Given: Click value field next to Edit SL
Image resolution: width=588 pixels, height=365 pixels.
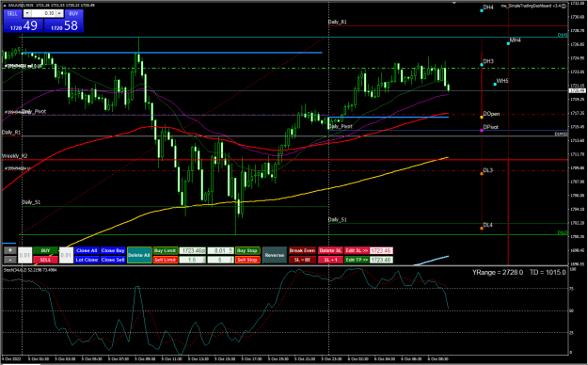Looking at the screenshot, I should pos(381,250).
